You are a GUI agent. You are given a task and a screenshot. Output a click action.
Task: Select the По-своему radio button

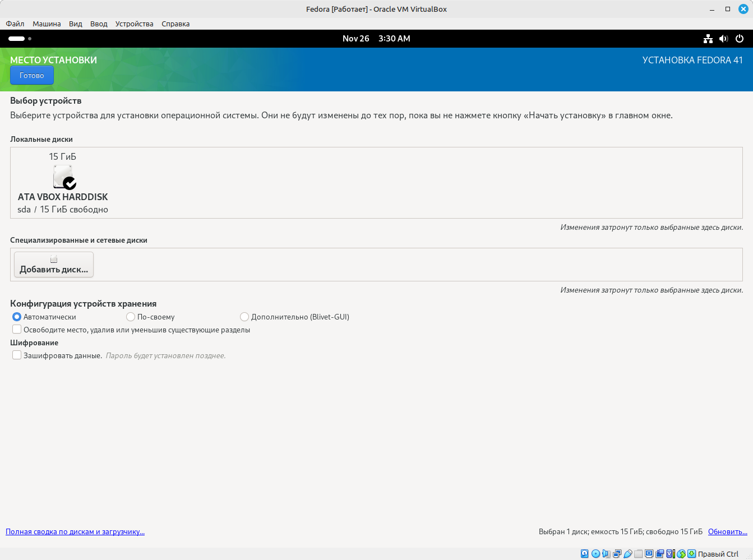[x=131, y=317]
